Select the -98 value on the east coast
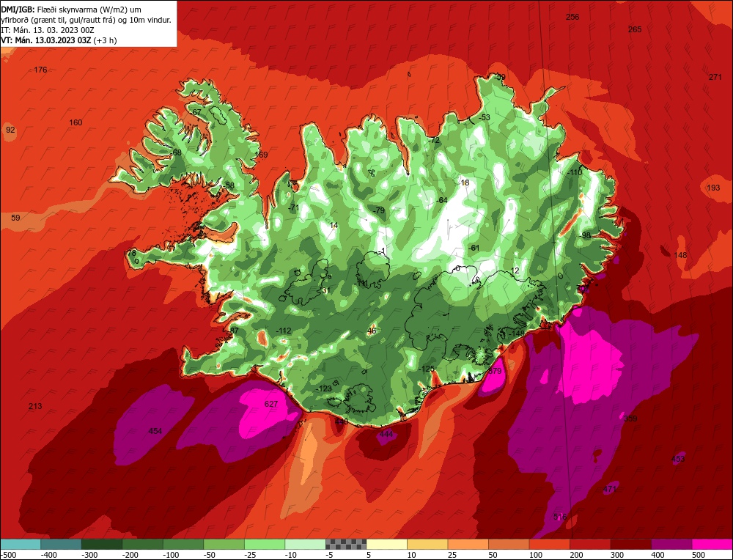This screenshot has width=733, height=560. tap(585, 235)
